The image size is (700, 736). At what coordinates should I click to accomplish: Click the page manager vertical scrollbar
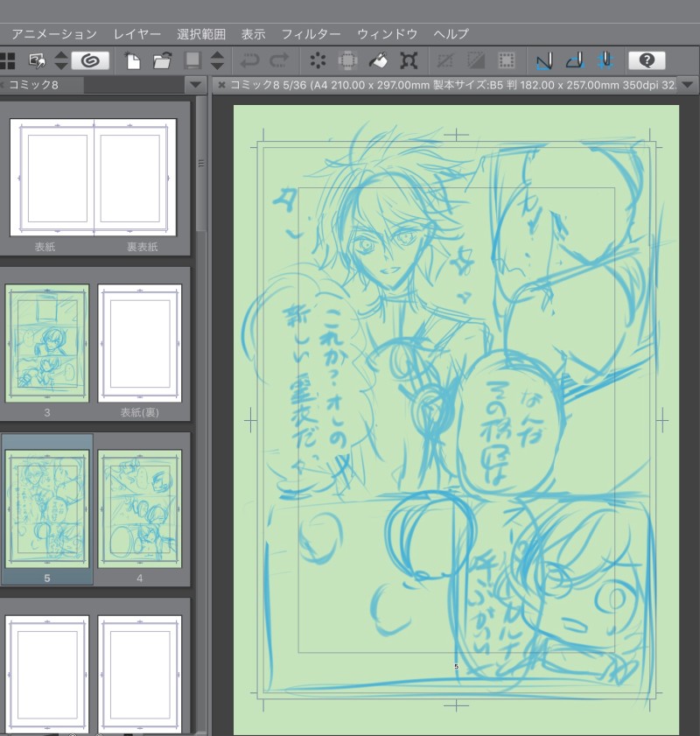pyautogui.click(x=200, y=165)
